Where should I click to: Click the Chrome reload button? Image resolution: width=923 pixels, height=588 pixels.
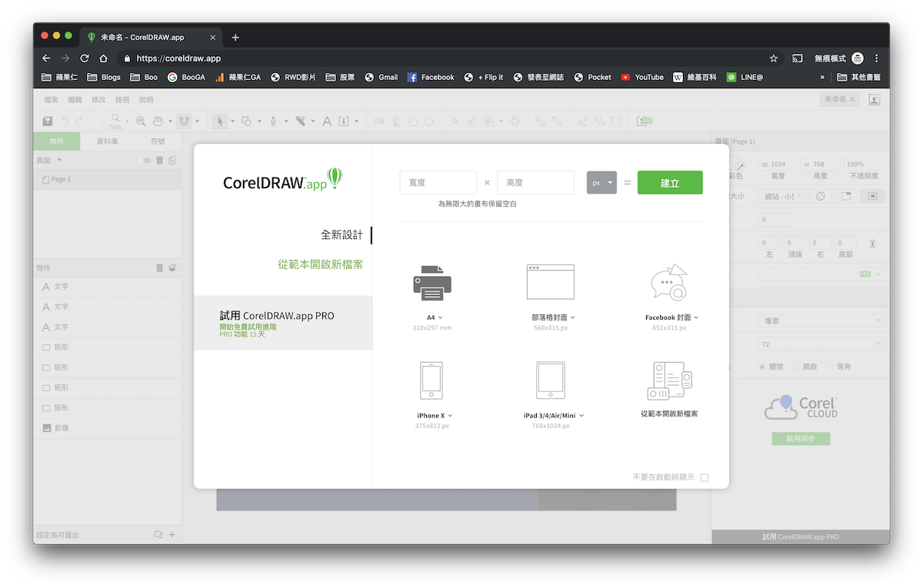pyautogui.click(x=85, y=58)
